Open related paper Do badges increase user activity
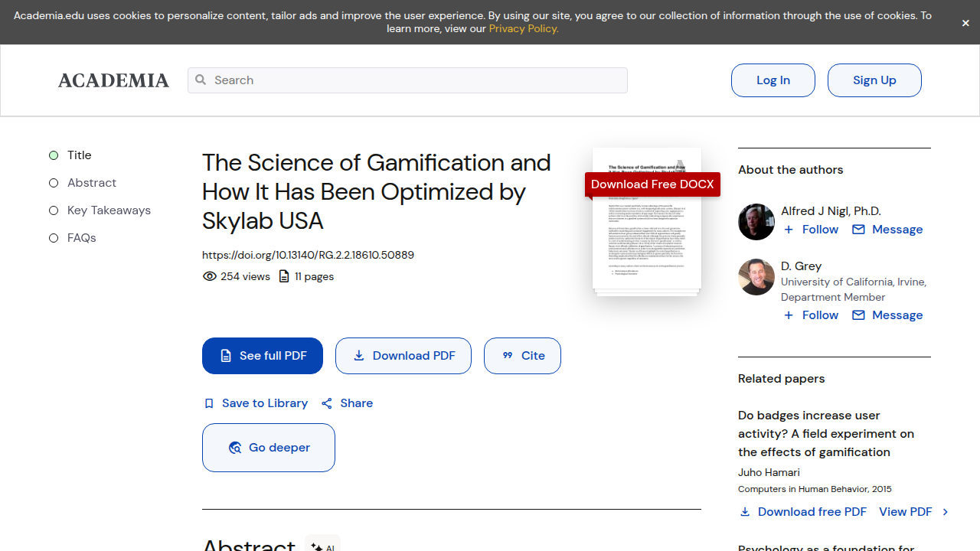 tap(826, 434)
